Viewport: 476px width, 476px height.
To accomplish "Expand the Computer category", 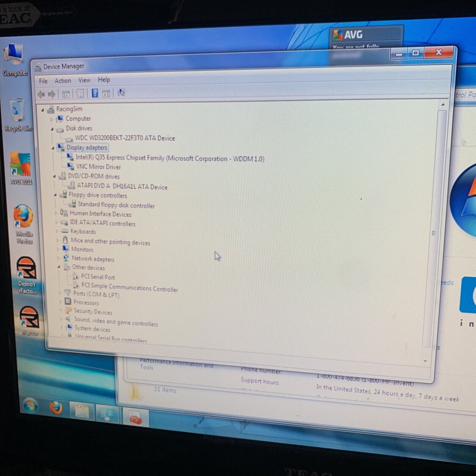I will click(x=52, y=120).
